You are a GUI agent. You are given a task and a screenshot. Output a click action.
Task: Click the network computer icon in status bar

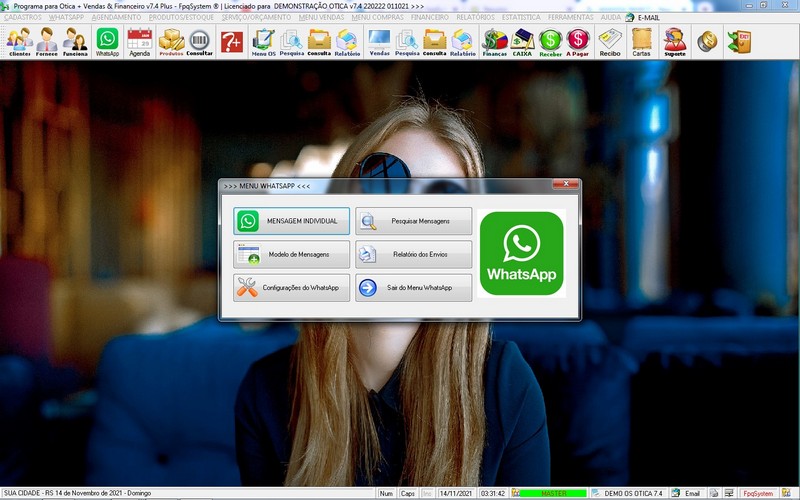729,493
